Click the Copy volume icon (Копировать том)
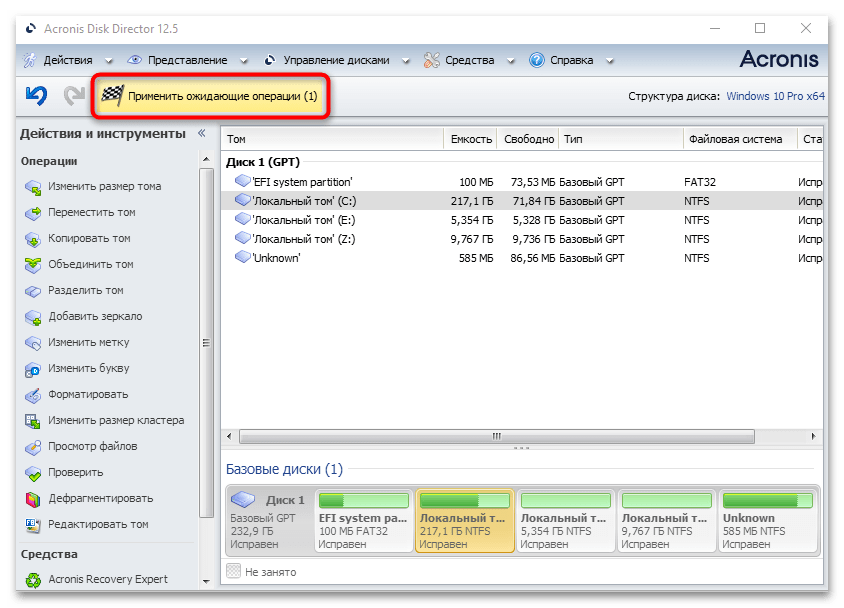Screen dimensions: 844x608 pos(33,239)
